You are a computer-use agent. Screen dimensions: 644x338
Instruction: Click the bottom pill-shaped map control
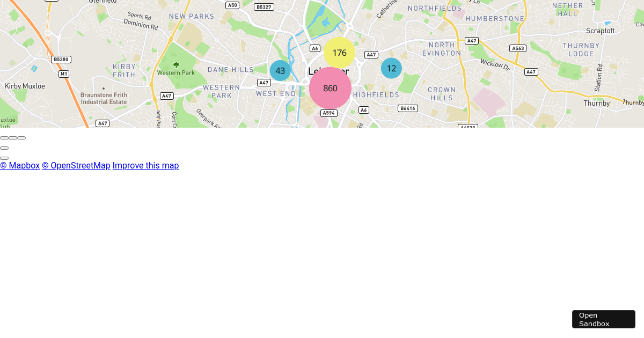(4, 158)
